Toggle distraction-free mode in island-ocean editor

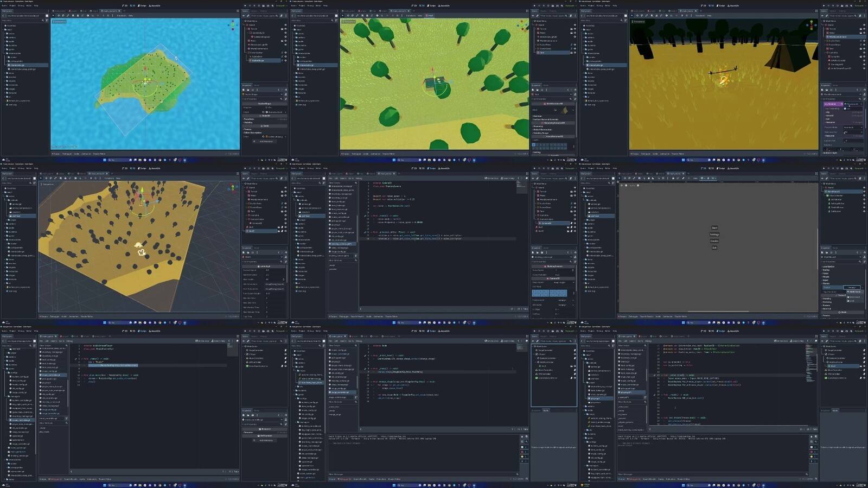pos(238,11)
